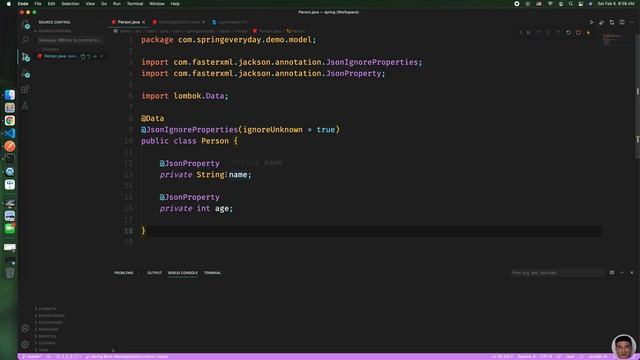The width and height of the screenshot is (640, 360).
Task: Open the Go menu
Action: 104,4
